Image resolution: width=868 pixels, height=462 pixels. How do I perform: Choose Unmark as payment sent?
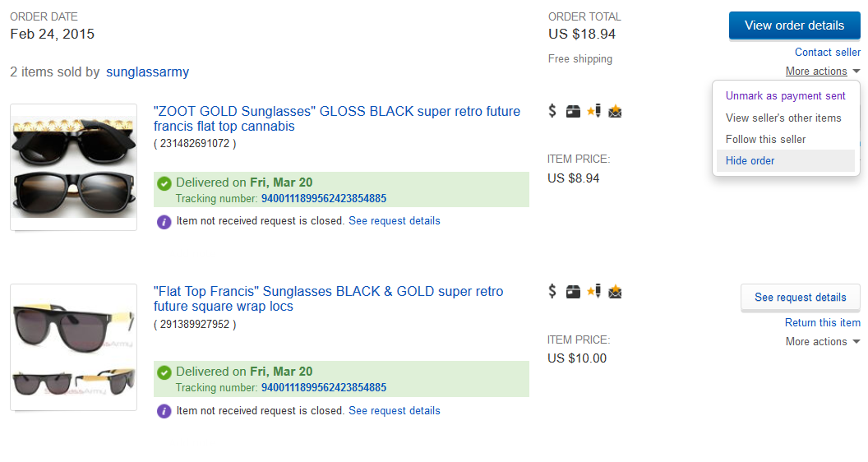[x=785, y=96]
